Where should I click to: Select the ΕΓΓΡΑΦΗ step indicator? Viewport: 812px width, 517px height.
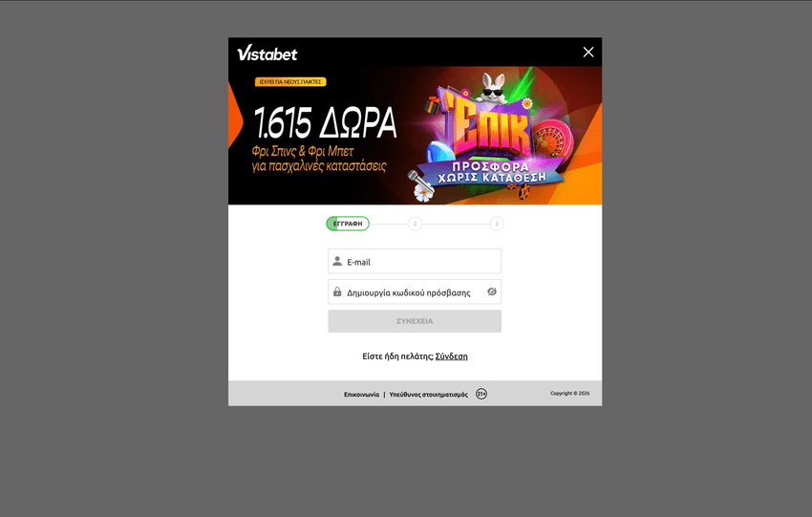(x=348, y=224)
